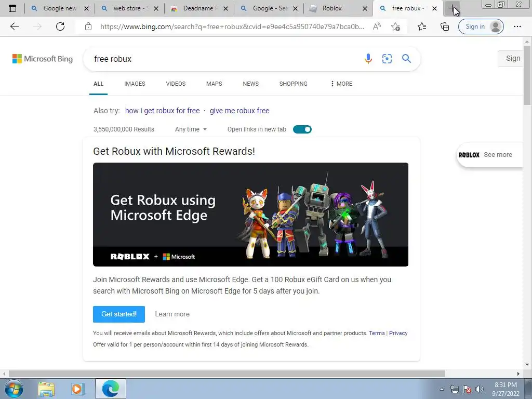The image size is (532, 399).
Task: Select the NEWS search tab
Action: [x=251, y=84]
